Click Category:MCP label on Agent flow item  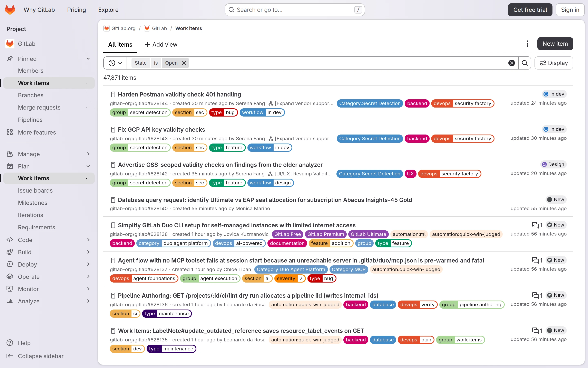(349, 269)
